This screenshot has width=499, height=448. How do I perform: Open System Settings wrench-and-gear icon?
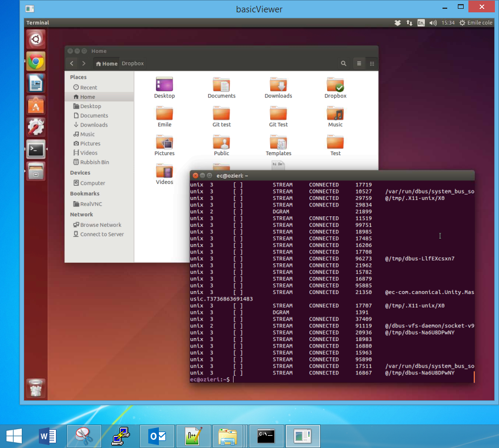pos(36,127)
